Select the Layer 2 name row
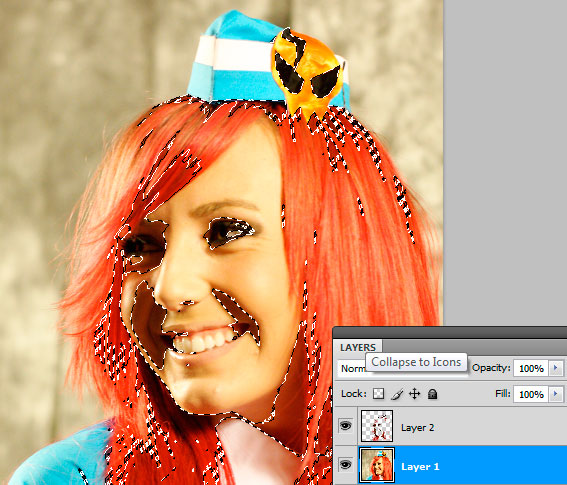 click(x=462, y=426)
